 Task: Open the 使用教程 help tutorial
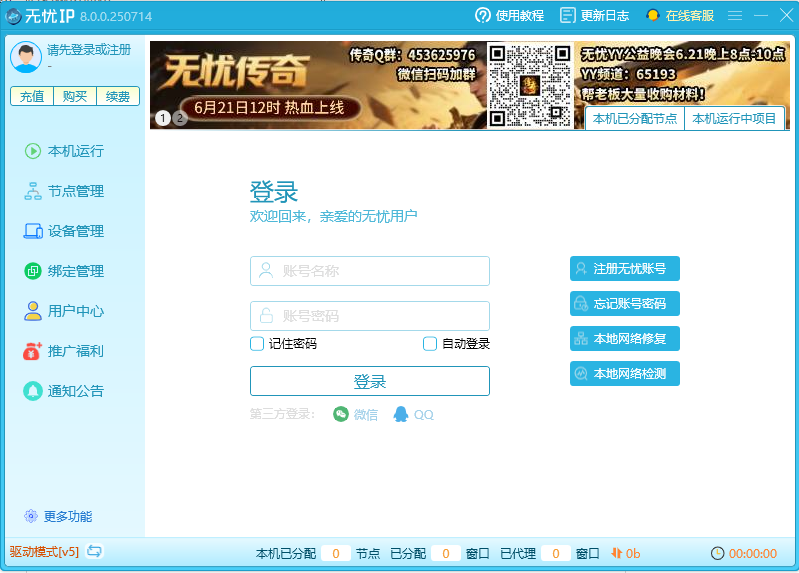point(509,16)
